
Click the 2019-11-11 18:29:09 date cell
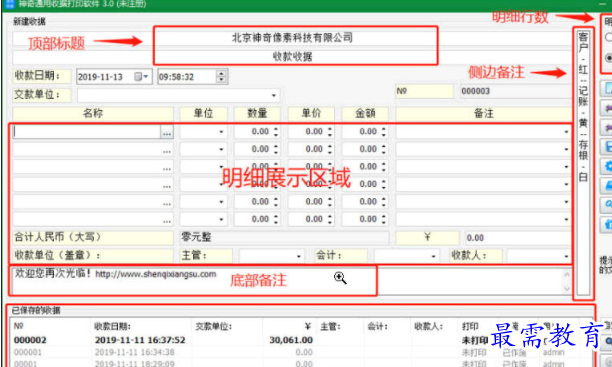(134, 364)
